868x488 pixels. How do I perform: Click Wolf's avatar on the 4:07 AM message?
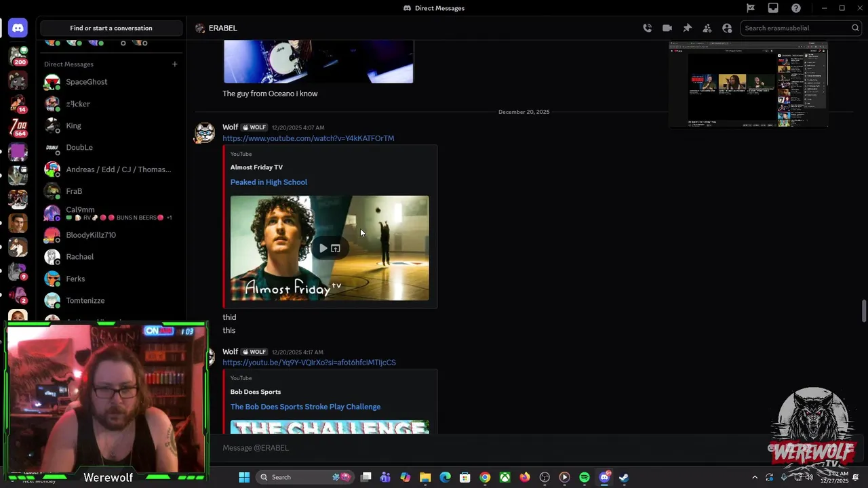[205, 133]
